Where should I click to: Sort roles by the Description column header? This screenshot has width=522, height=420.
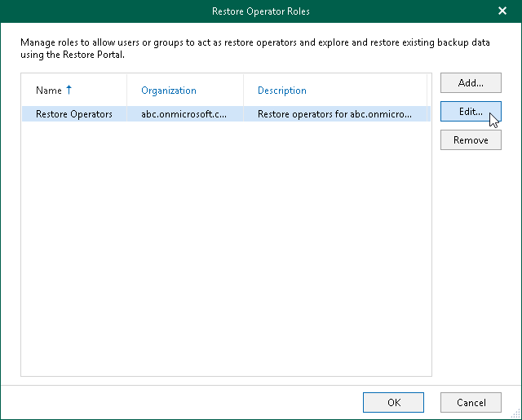[282, 91]
